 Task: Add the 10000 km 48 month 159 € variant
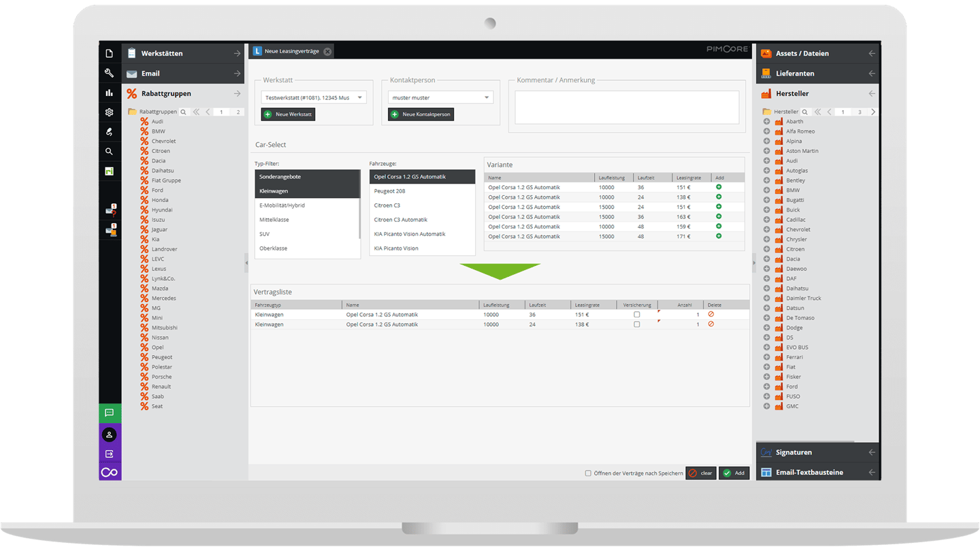[x=719, y=227]
